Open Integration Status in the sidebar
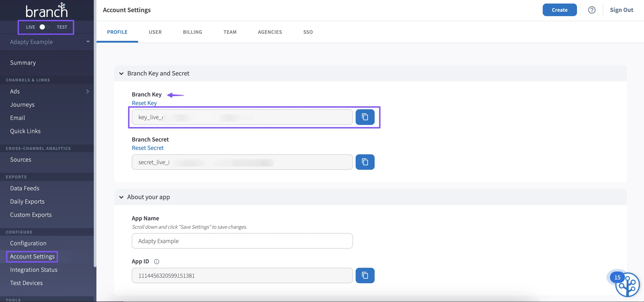Image resolution: width=644 pixels, height=302 pixels. click(34, 270)
